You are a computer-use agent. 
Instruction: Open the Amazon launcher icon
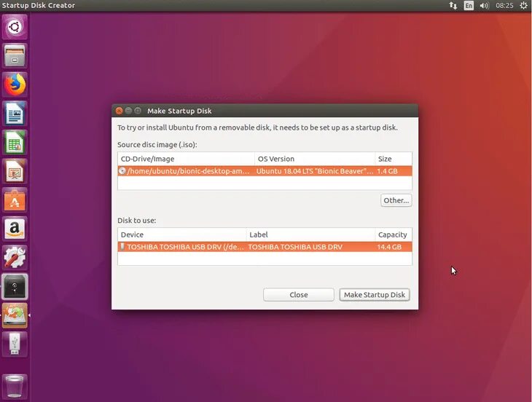click(15, 229)
